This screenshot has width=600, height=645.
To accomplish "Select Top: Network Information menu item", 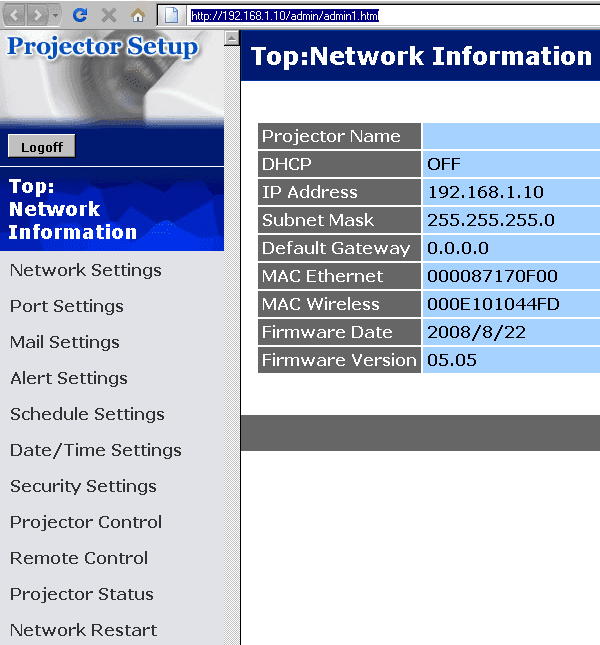I will click(73, 209).
